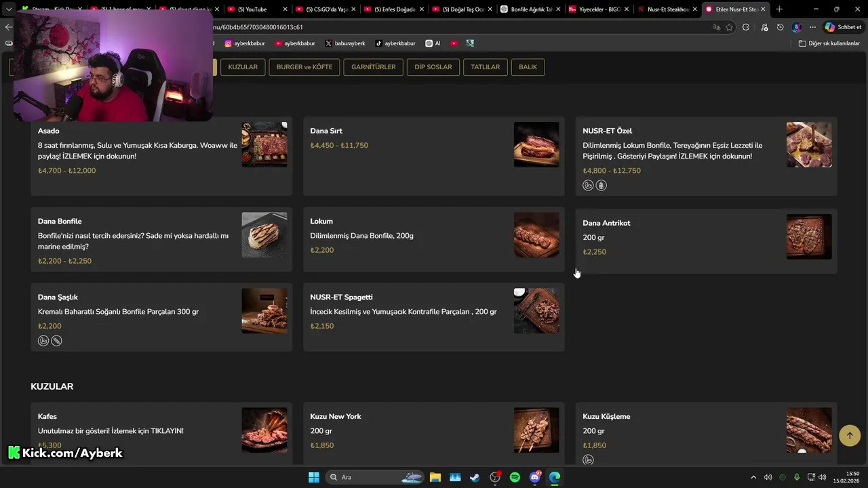Click the Dana Bonfile dish photo
The height and width of the screenshot is (488, 868).
pos(264,235)
